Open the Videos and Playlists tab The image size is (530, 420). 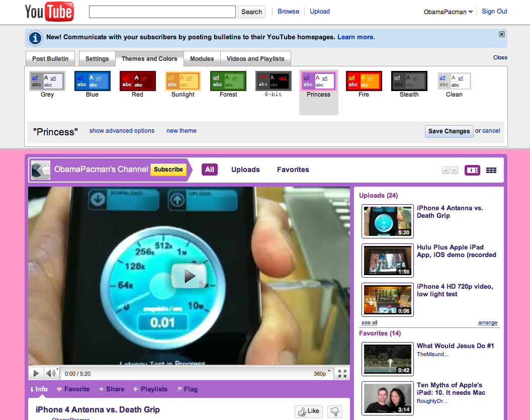coord(255,58)
